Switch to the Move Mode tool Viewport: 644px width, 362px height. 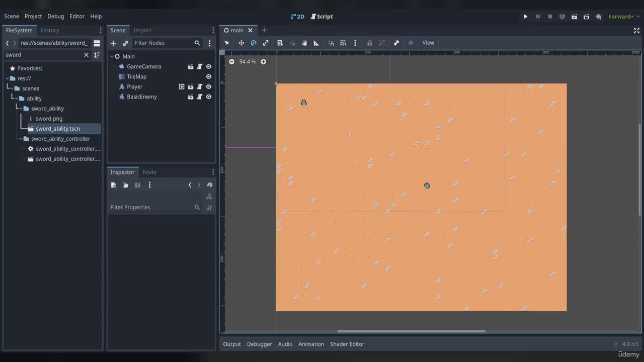click(x=242, y=43)
